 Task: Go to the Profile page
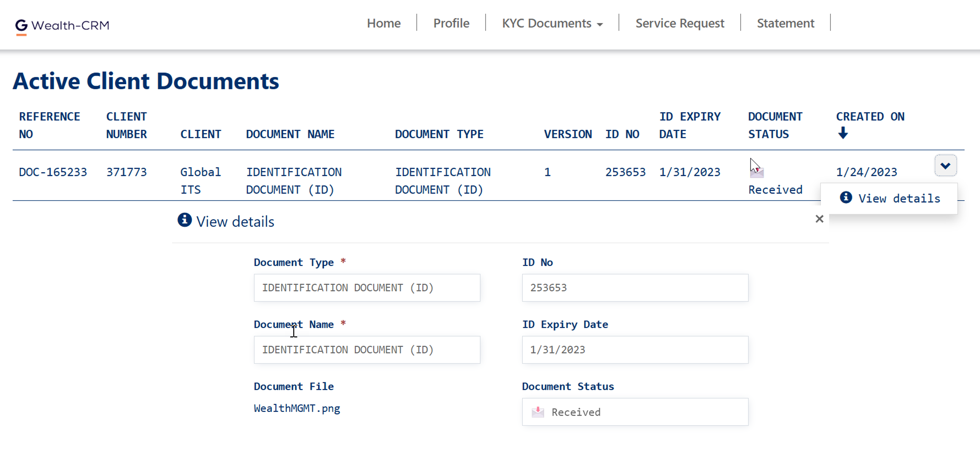point(451,23)
